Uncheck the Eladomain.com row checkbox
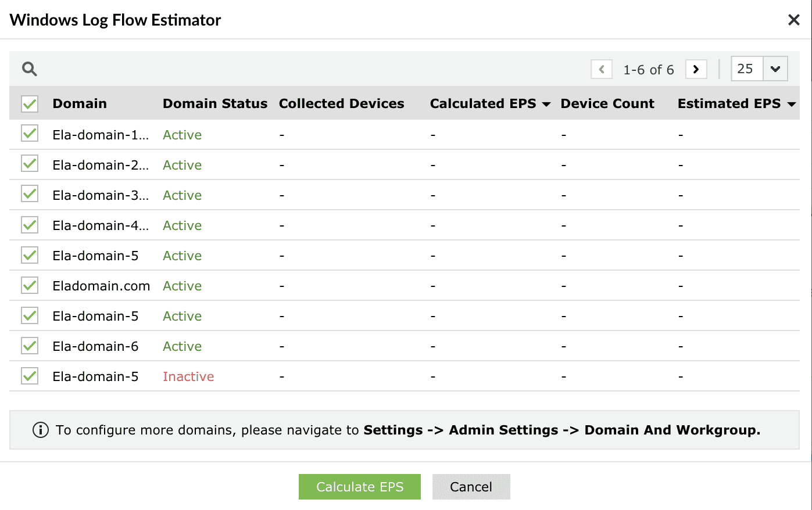 click(x=30, y=286)
